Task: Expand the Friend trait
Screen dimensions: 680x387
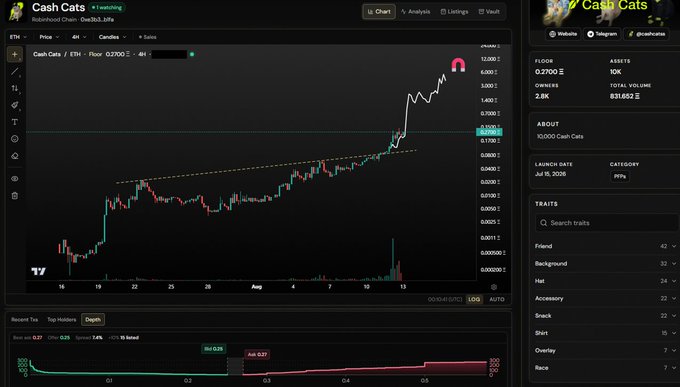Action: pyautogui.click(x=605, y=246)
